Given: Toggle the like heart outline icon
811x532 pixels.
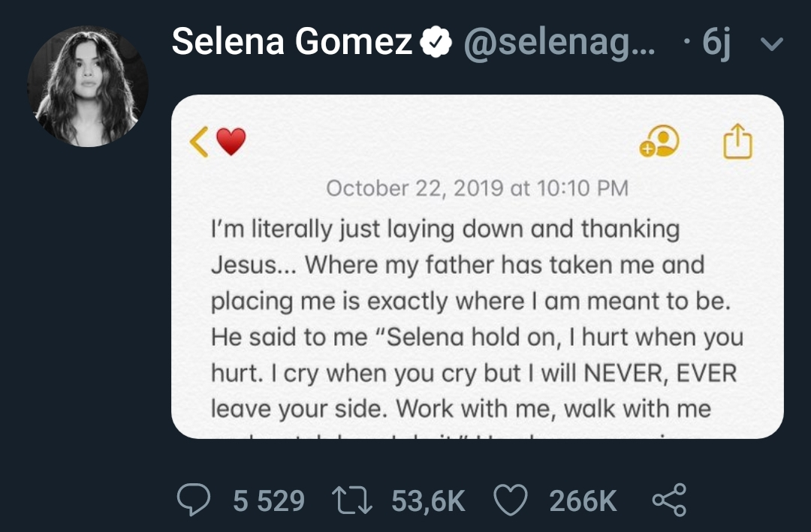Looking at the screenshot, I should (511, 500).
